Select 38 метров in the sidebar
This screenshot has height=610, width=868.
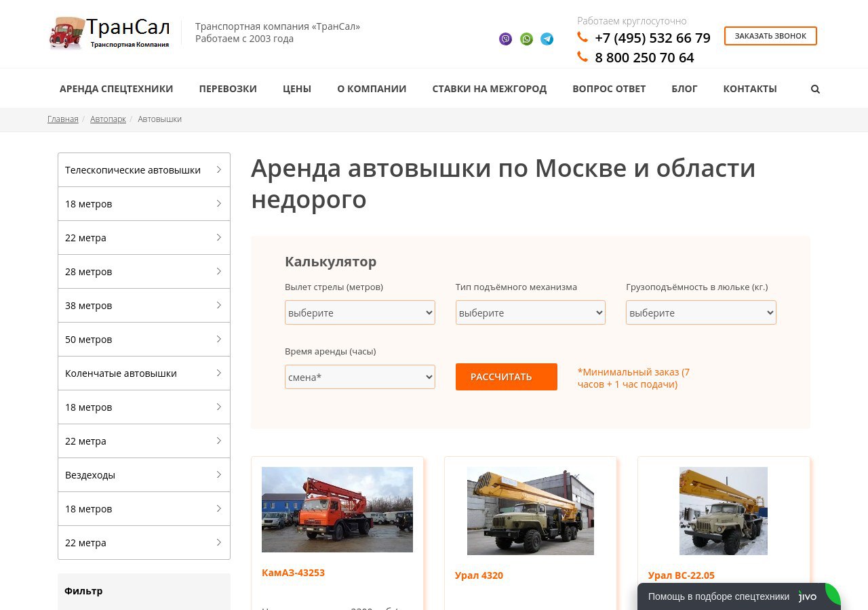[144, 306]
